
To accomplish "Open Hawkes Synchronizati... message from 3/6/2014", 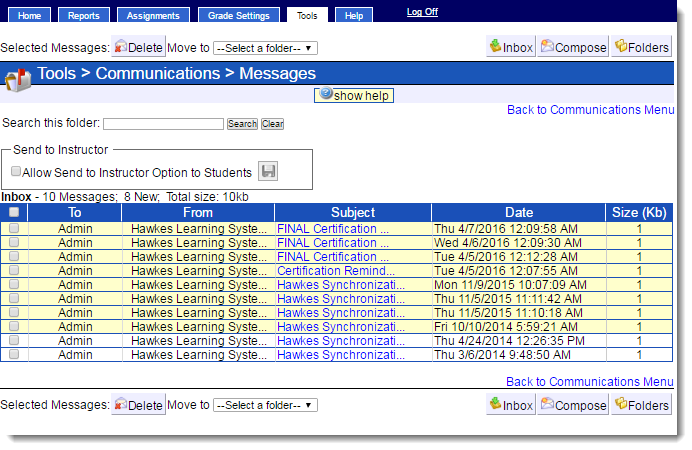I will click(341, 355).
